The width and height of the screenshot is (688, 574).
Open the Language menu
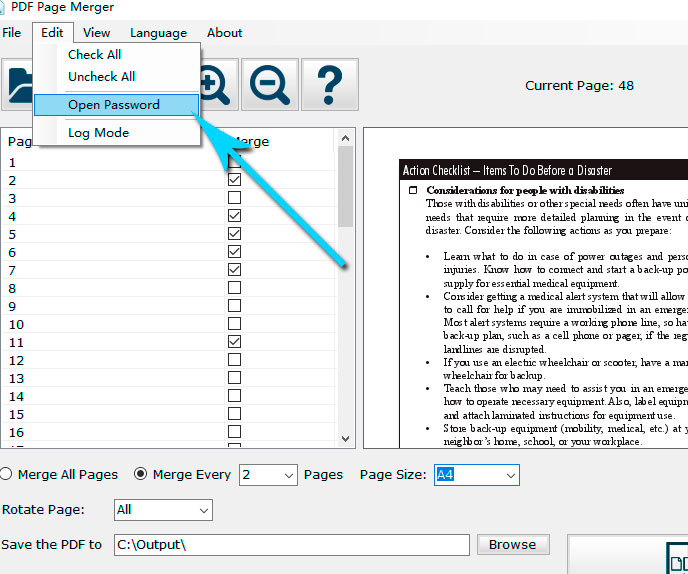pos(158,32)
